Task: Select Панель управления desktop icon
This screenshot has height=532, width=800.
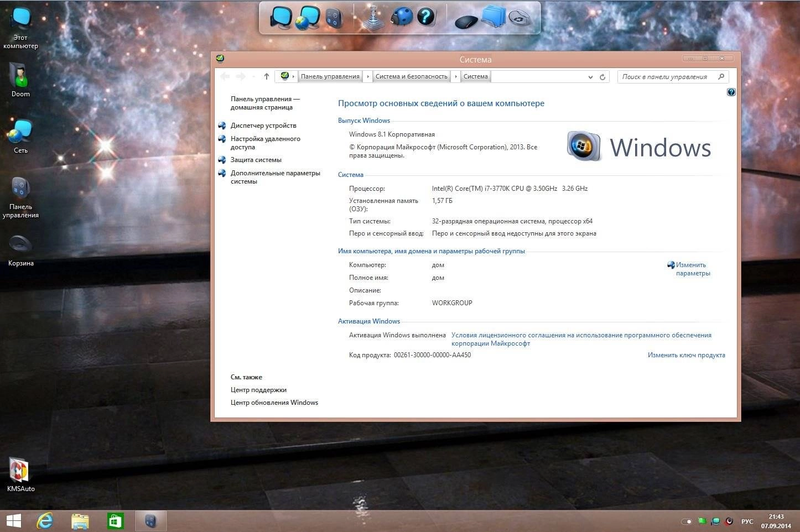Action: pos(20,197)
